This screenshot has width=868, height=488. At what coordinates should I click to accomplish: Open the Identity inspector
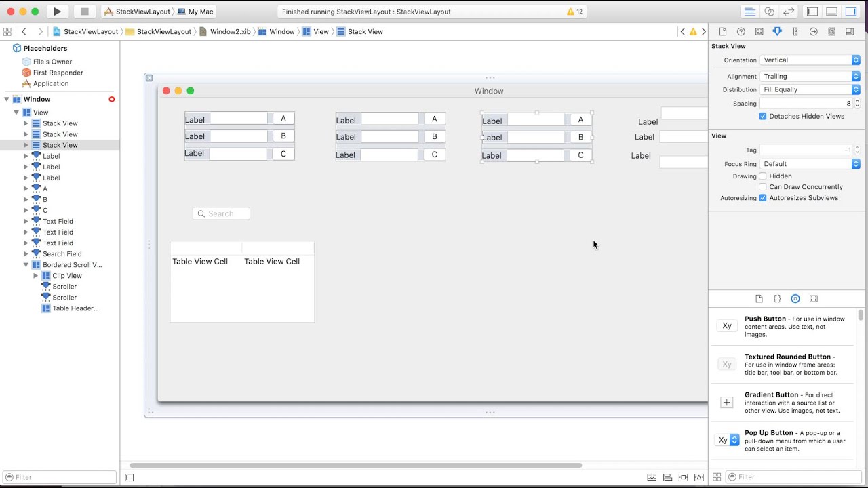point(759,32)
